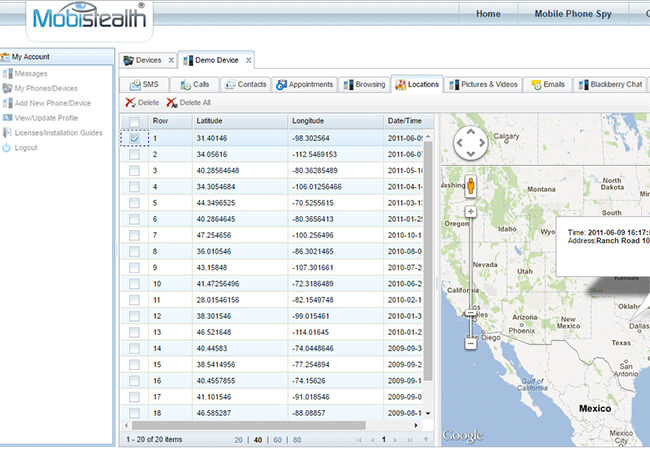
Task: Click the map zoom slider handle
Action: tap(470, 313)
